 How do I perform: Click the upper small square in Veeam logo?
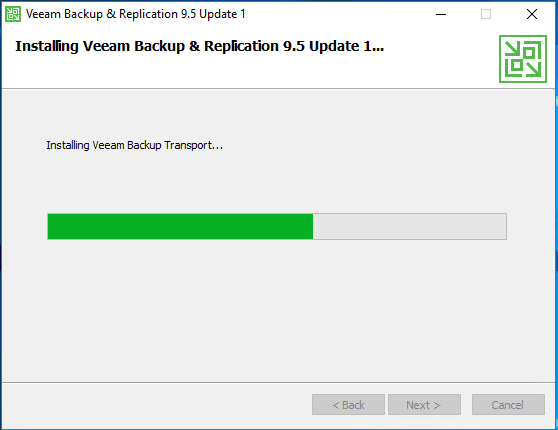pyautogui.click(x=529, y=53)
